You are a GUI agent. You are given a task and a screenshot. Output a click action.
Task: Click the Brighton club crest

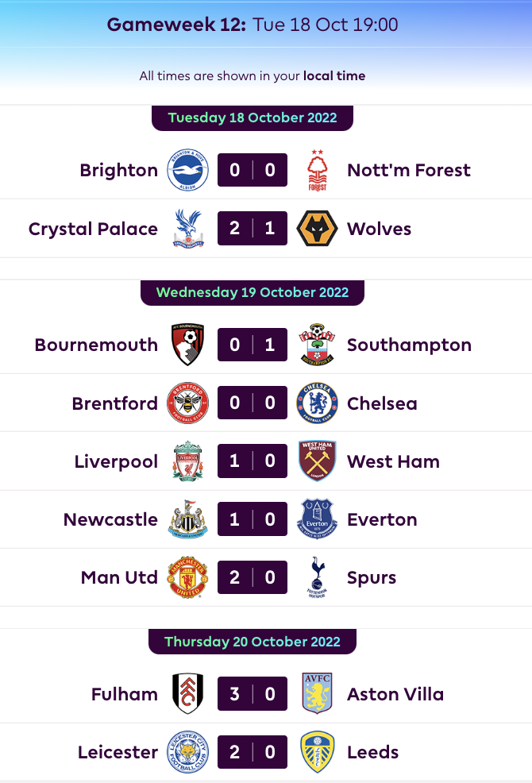187,169
